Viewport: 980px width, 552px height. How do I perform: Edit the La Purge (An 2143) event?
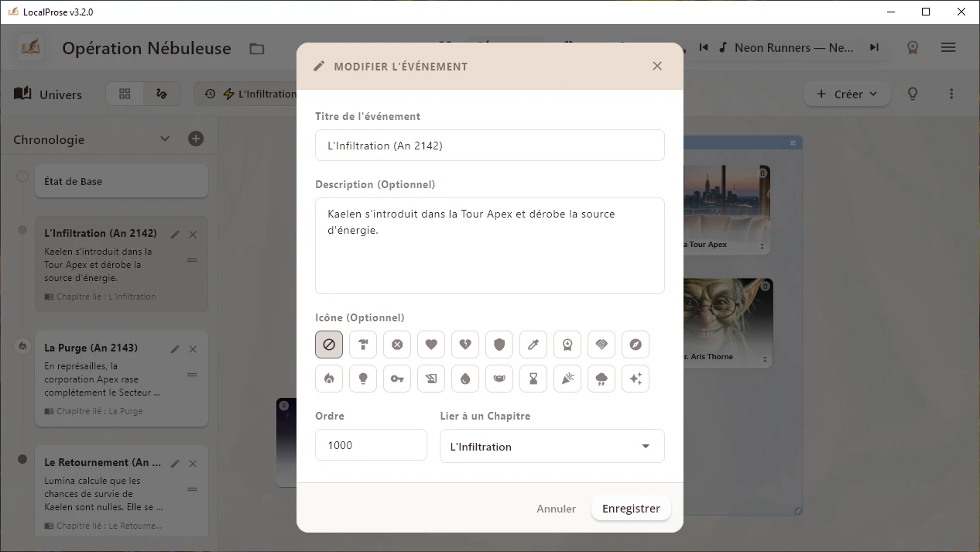tap(175, 349)
